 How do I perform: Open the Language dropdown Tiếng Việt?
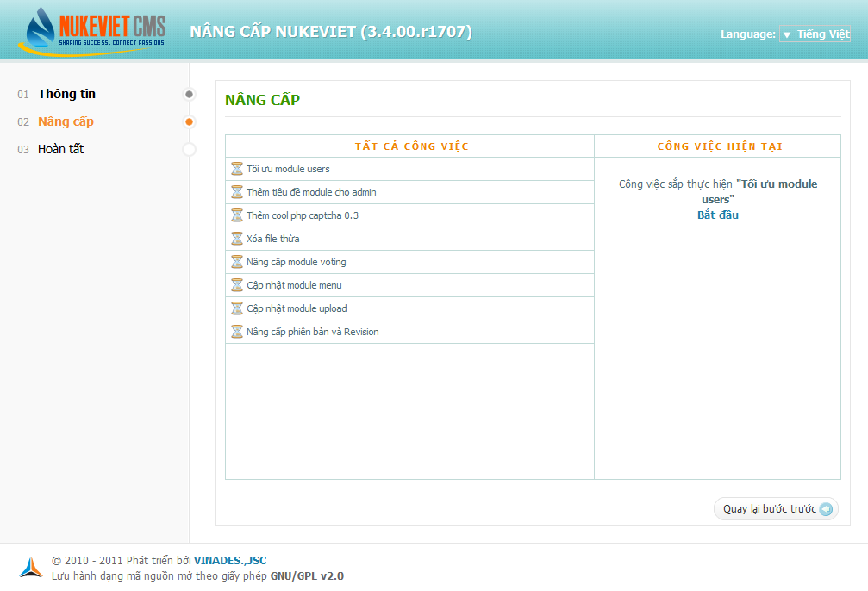(x=815, y=34)
